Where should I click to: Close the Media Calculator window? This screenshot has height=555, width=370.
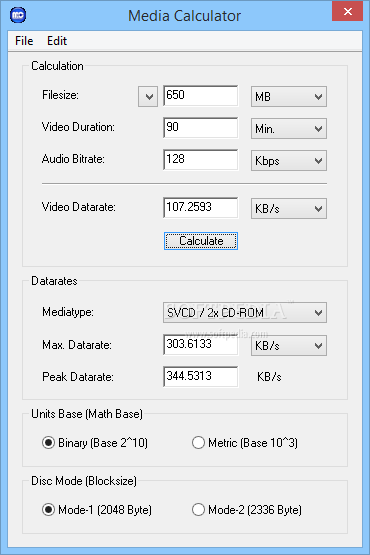click(348, 11)
